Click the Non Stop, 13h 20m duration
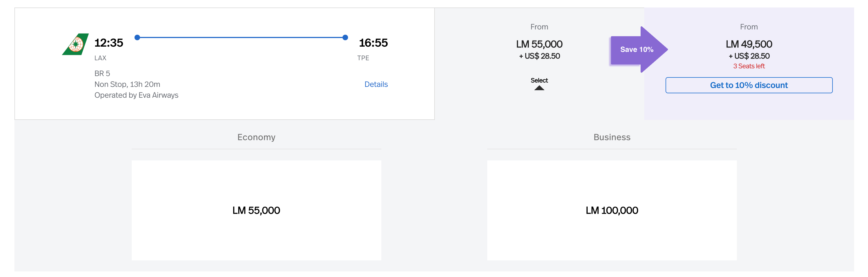Screen dimensions: 868x277 pyautogui.click(x=127, y=84)
